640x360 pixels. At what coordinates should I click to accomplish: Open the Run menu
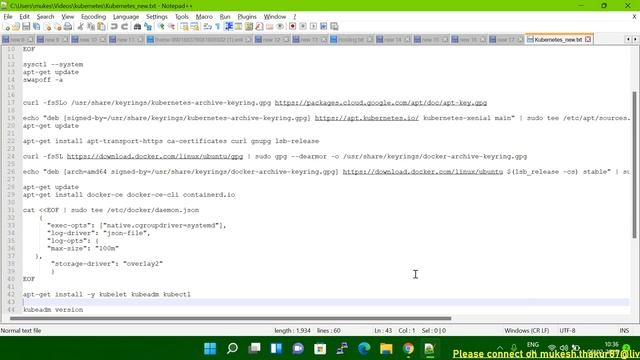click(225, 17)
